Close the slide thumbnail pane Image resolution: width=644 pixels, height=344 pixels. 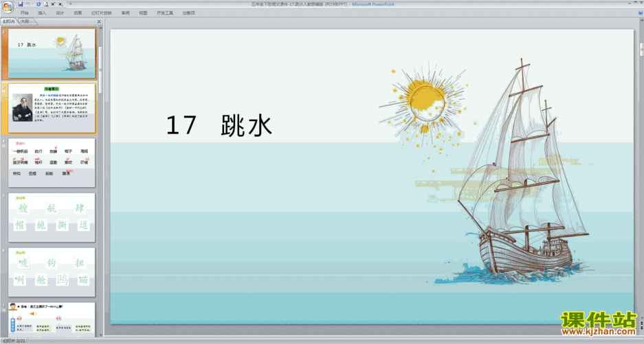click(x=99, y=21)
